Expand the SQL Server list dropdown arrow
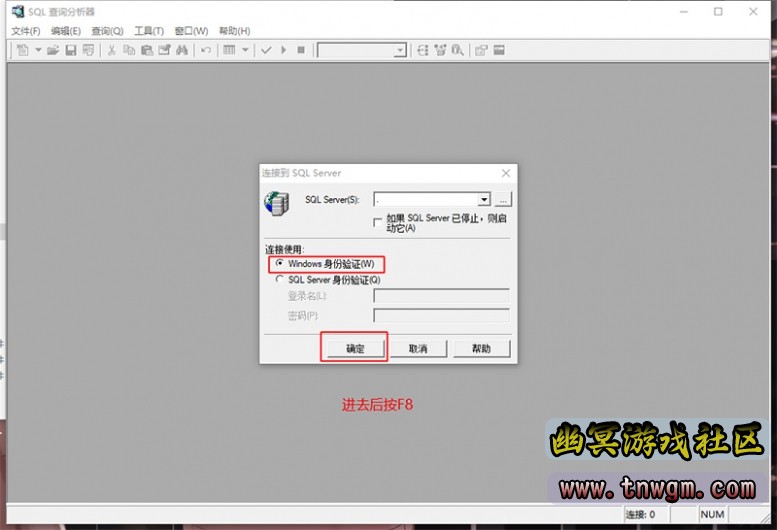Screen dimensions: 777x530 click(484, 200)
